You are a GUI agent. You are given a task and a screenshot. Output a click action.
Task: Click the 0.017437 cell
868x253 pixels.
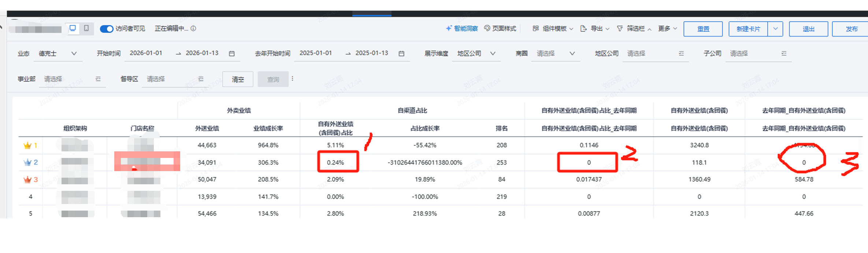pos(589,179)
